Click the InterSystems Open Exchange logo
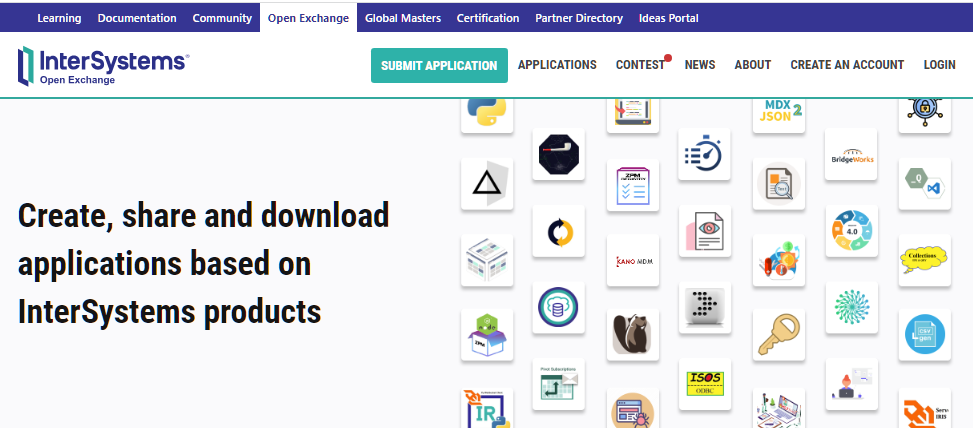 click(x=103, y=65)
